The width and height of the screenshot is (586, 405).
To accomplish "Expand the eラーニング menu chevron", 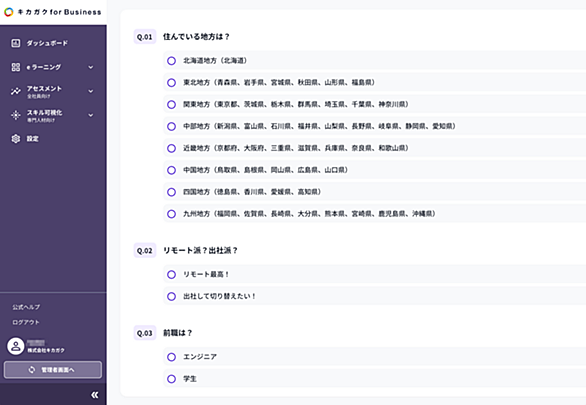I will 91,67.
